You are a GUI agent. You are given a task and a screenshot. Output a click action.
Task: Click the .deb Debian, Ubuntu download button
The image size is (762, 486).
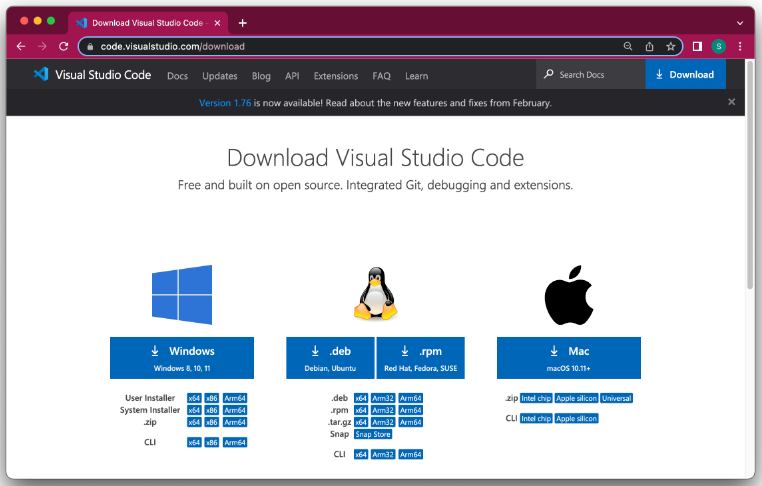[330, 358]
